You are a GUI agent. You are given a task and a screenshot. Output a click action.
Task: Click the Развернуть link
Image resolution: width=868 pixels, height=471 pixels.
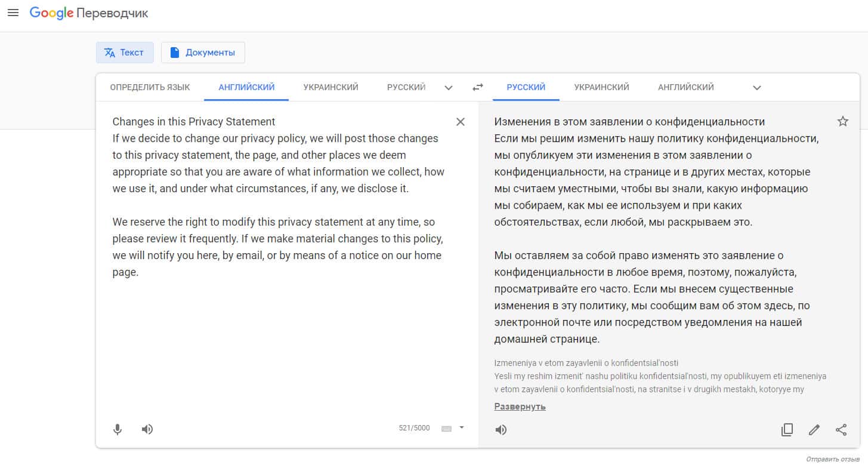click(520, 407)
